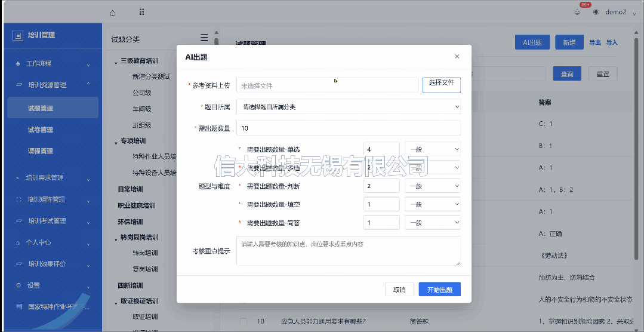Viewport: 644px width, 332px height.
Task: Click the 工作流程 sidebar icon
Action: pos(17,64)
